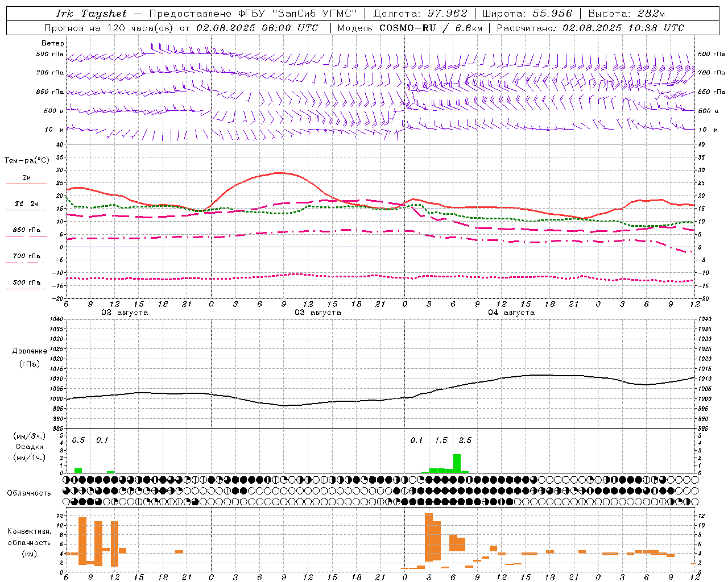This screenshot has width=728, height=582.
Task: Select the "(мм/3ч.)" precipitation unit label
Action: pos(30,436)
